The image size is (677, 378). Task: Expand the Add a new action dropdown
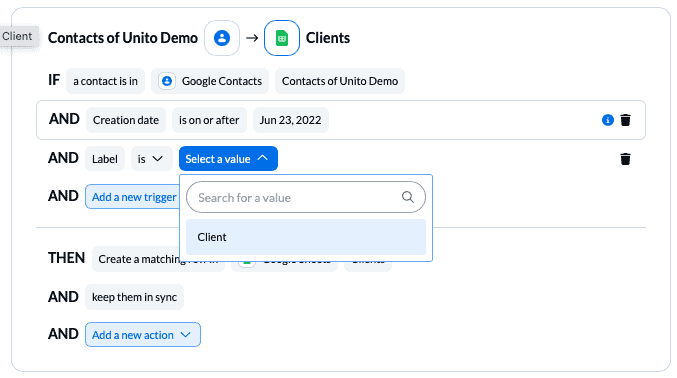pos(142,334)
